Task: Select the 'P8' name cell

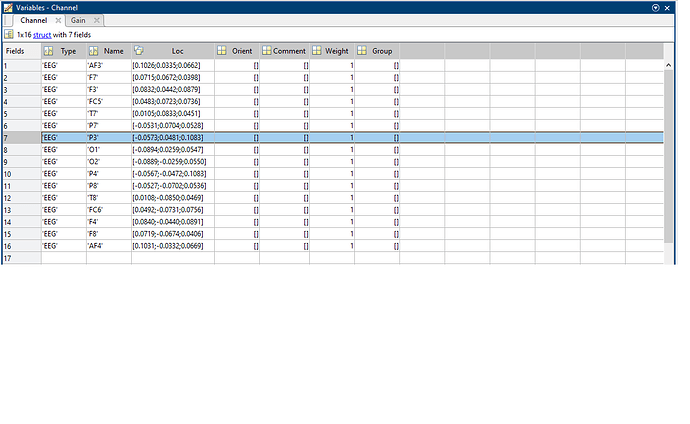Action: (109, 186)
